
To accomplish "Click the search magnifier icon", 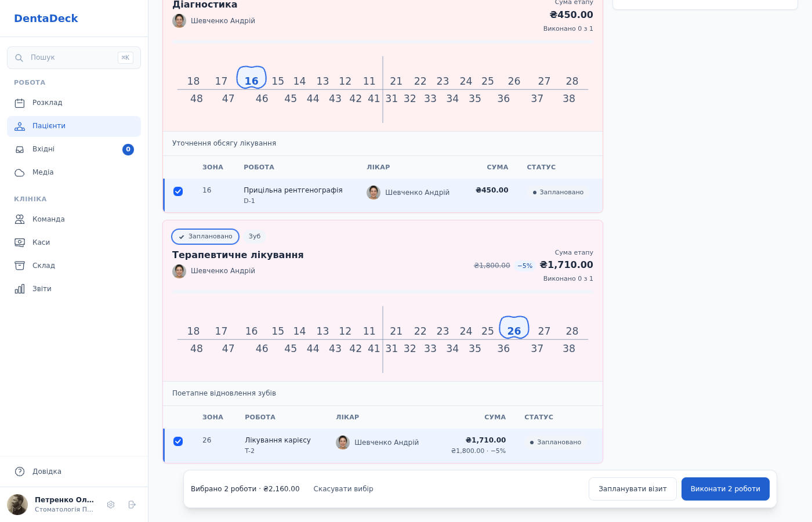I will coord(19,58).
